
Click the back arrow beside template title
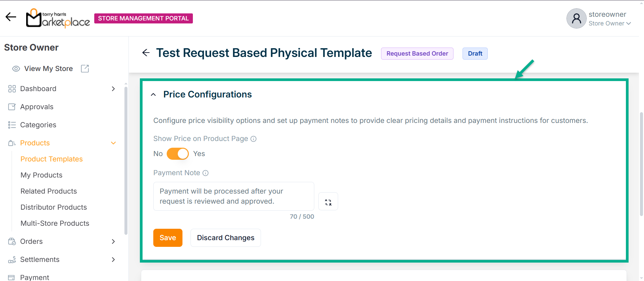[x=146, y=53]
